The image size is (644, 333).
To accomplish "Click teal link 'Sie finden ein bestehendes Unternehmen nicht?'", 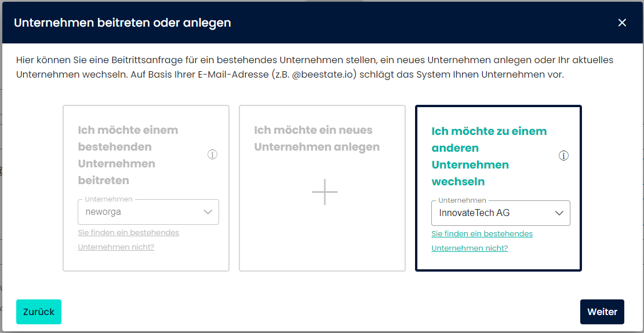I will [x=482, y=241].
